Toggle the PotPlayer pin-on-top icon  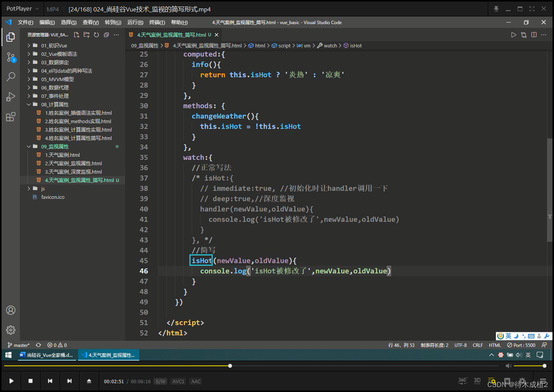(496, 9)
